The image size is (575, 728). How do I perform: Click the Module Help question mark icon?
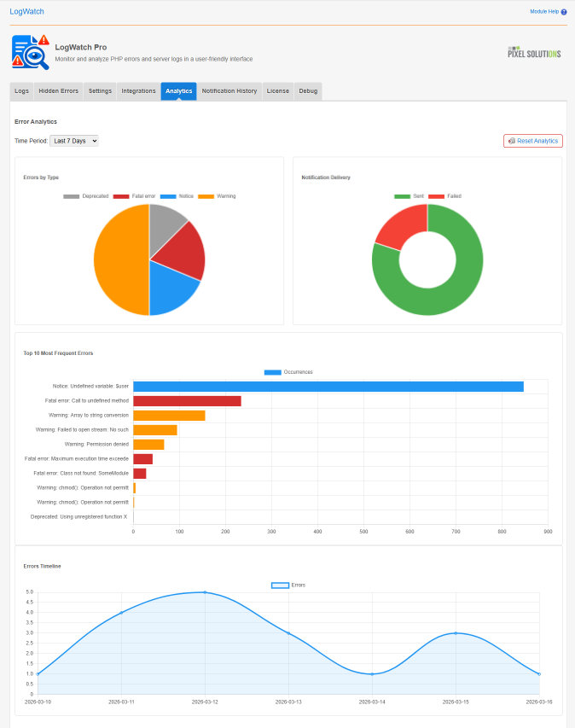[564, 12]
